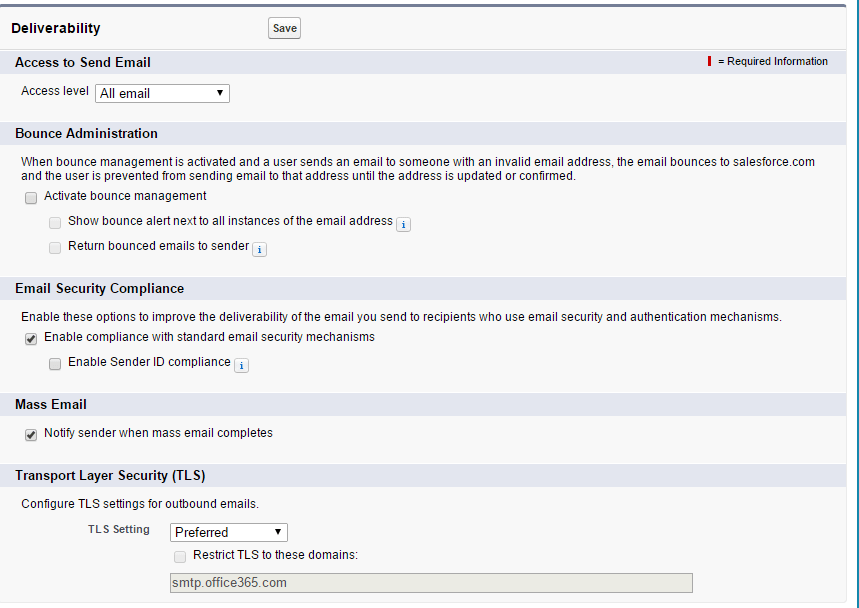View info for Enable Sender ID compliance
The image size is (859, 608).
(x=241, y=365)
